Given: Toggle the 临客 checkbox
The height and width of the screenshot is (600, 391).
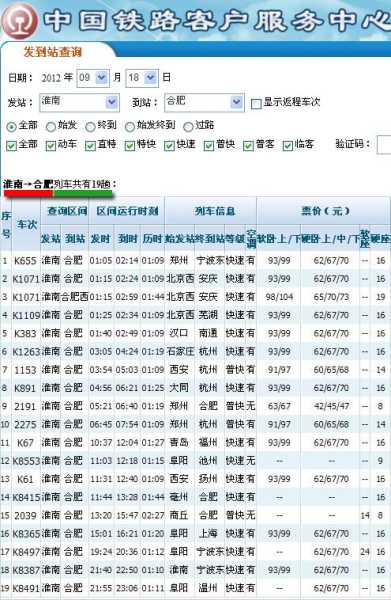Looking at the screenshot, I should (288, 145).
